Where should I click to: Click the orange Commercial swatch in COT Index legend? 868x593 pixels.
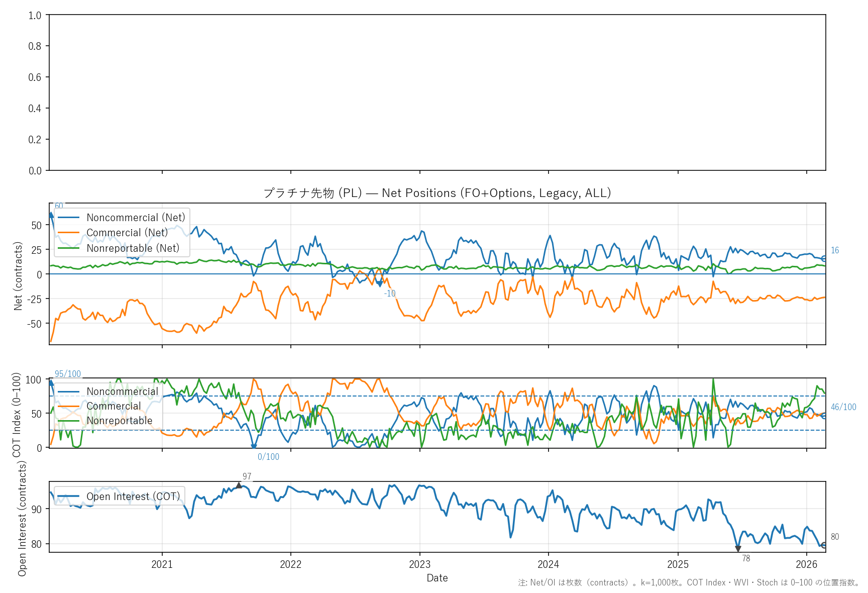click(69, 406)
